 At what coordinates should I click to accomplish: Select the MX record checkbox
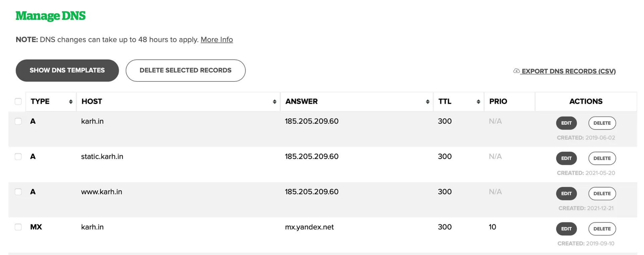tap(18, 227)
